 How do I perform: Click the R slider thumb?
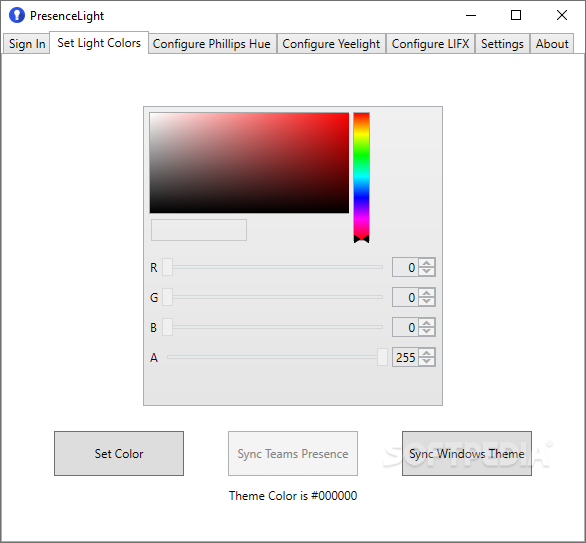[x=167, y=267]
